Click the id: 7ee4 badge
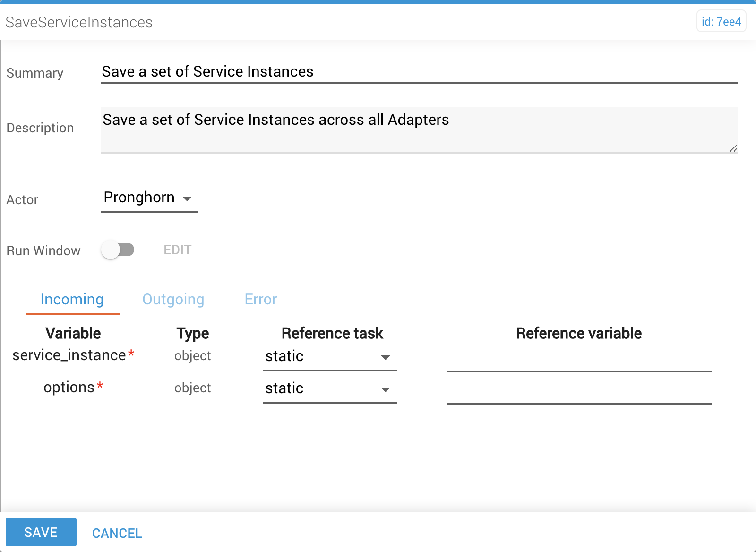This screenshot has height=552, width=756. (x=721, y=22)
